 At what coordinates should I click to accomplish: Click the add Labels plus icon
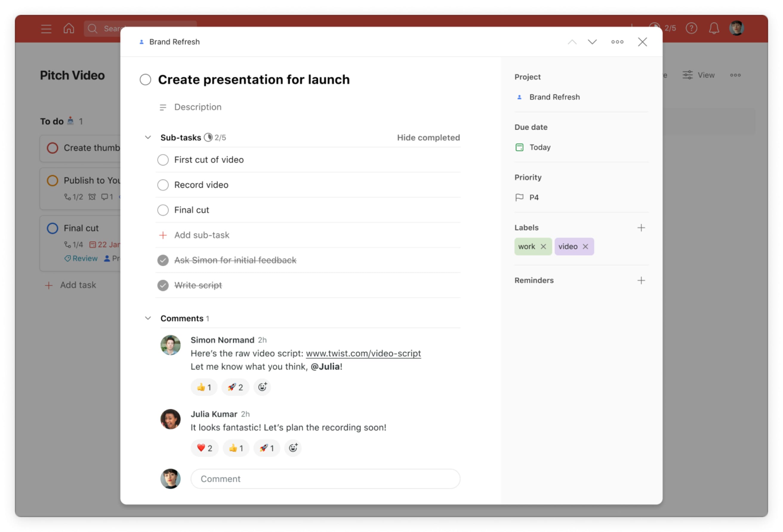641,227
